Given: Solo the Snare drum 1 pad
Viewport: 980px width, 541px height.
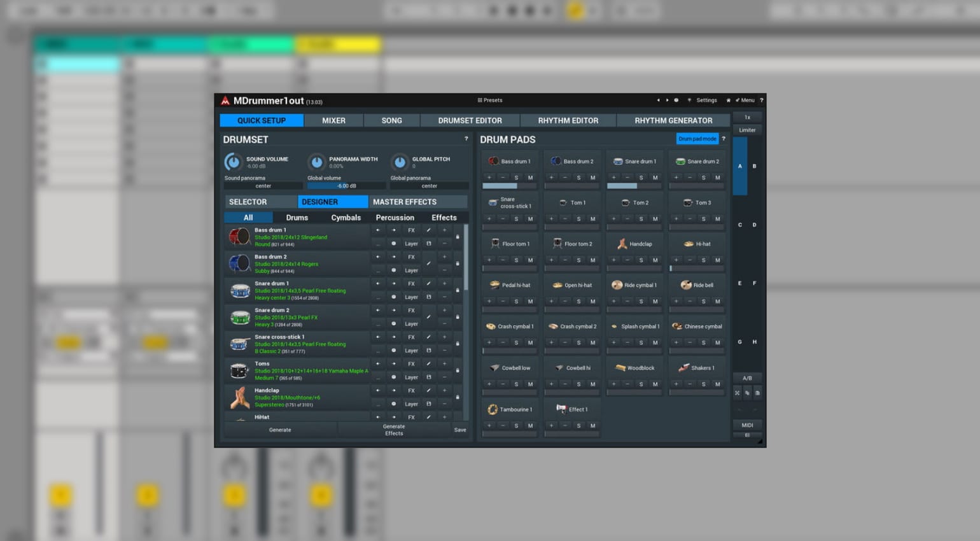Looking at the screenshot, I should pyautogui.click(x=641, y=178).
